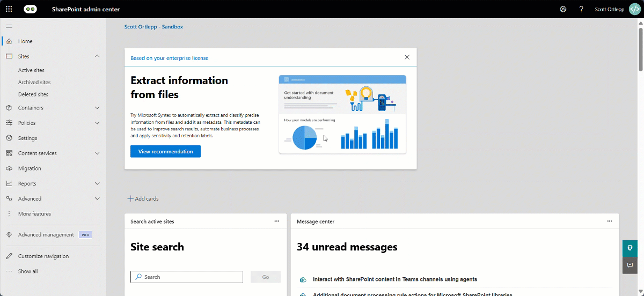Expand the Advanced section chevron
Image resolution: width=644 pixels, height=296 pixels.
[x=97, y=198]
